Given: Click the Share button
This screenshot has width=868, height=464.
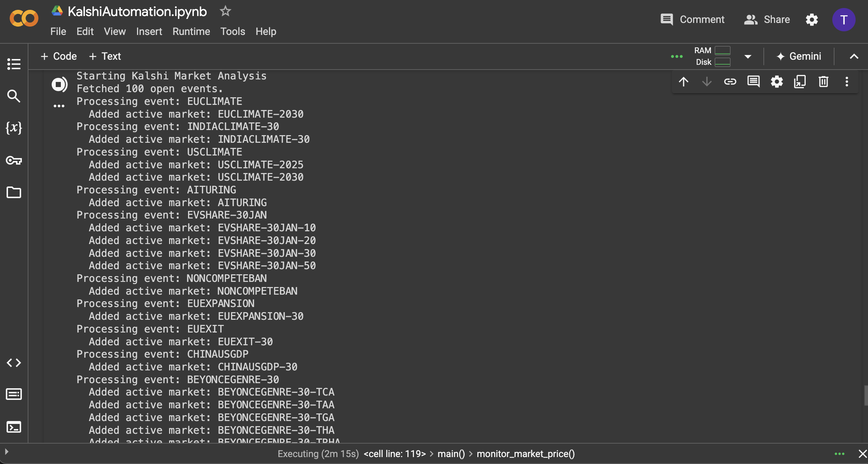Looking at the screenshot, I should tap(767, 19).
